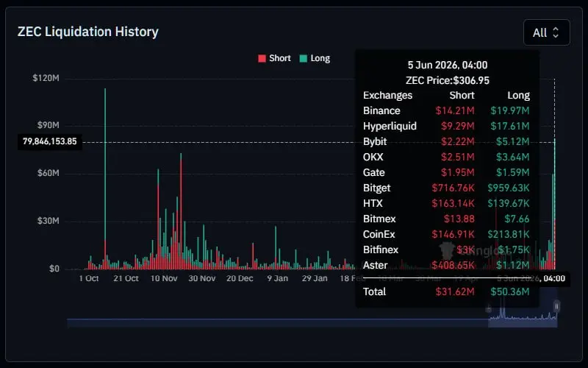Click the HTX exchange name
The image size is (588, 368).
pyautogui.click(x=373, y=203)
